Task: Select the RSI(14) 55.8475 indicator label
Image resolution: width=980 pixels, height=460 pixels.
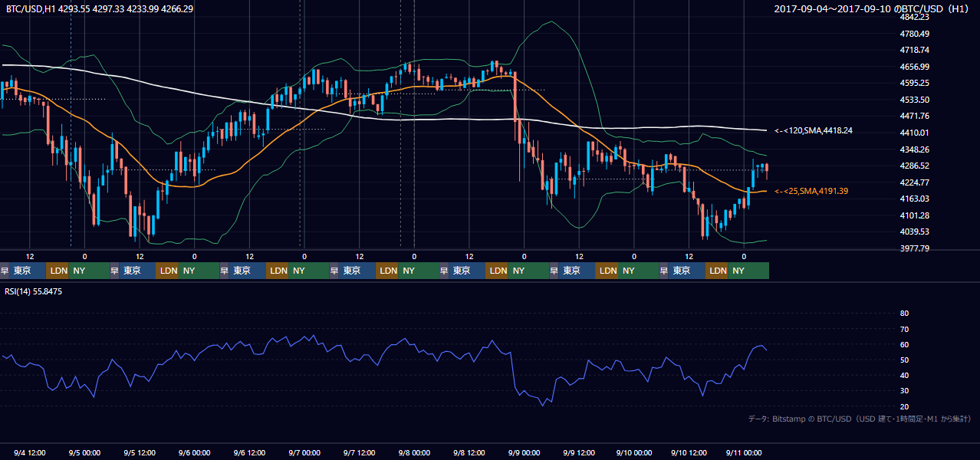Action: 34,291
